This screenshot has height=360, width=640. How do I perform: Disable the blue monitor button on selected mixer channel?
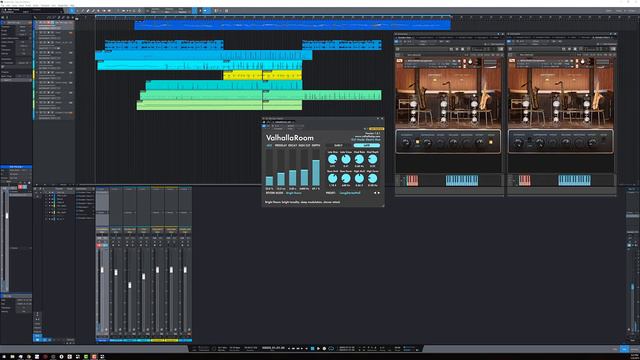pyautogui.click(x=105, y=245)
